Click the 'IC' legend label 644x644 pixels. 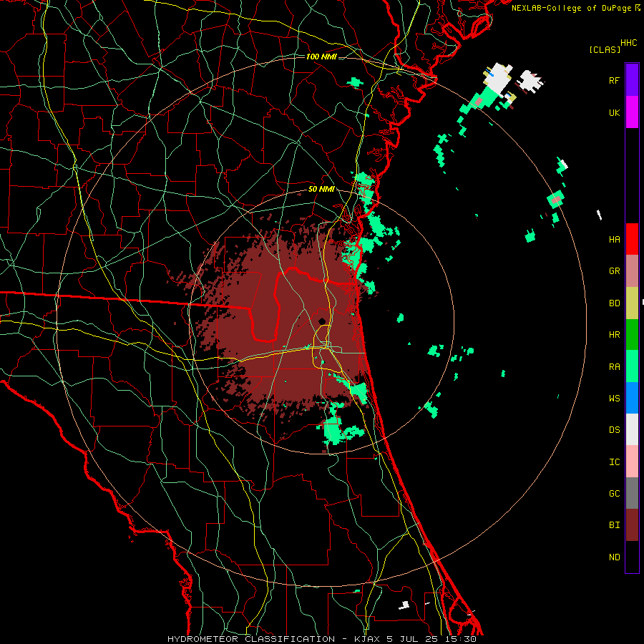pos(615,462)
